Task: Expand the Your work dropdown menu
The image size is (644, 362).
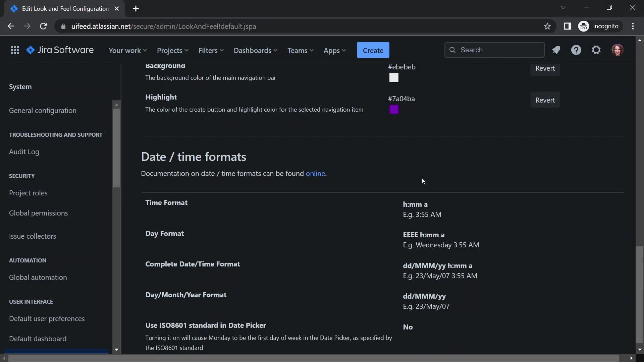Action: pyautogui.click(x=128, y=50)
